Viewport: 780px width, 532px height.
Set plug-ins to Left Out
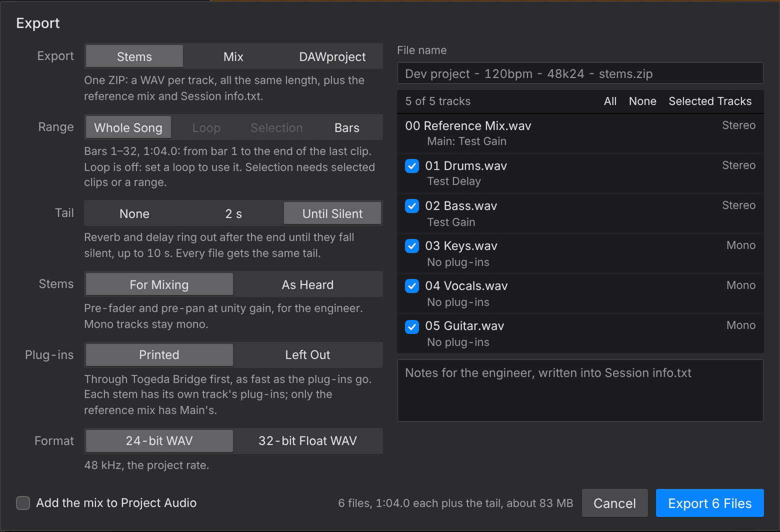tap(307, 354)
